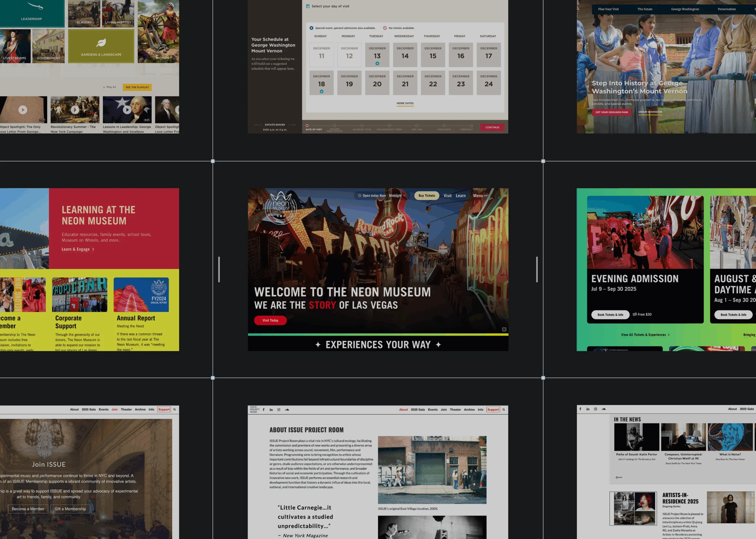The height and width of the screenshot is (539, 756).
Task: Click the Buy Tickets button
Action: click(427, 196)
